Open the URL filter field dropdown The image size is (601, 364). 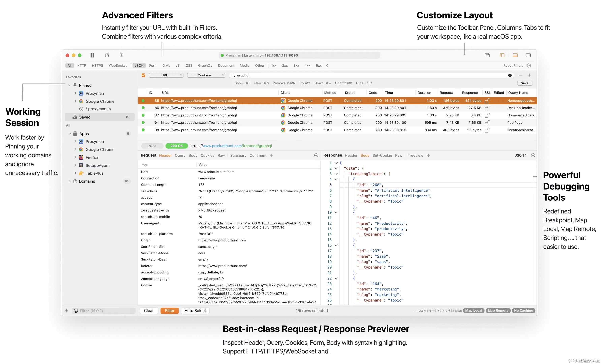click(166, 75)
